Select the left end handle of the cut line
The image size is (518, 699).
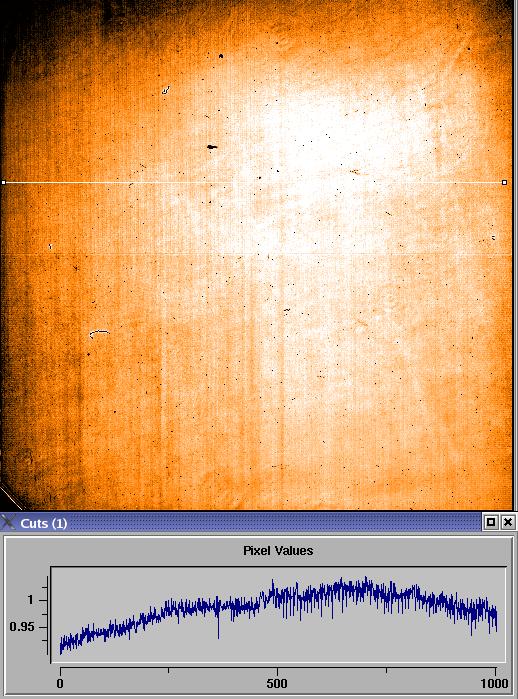tap(4, 182)
